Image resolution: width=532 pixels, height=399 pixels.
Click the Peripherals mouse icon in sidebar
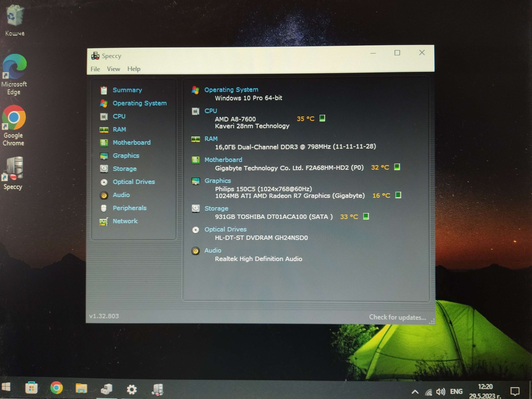click(x=104, y=208)
